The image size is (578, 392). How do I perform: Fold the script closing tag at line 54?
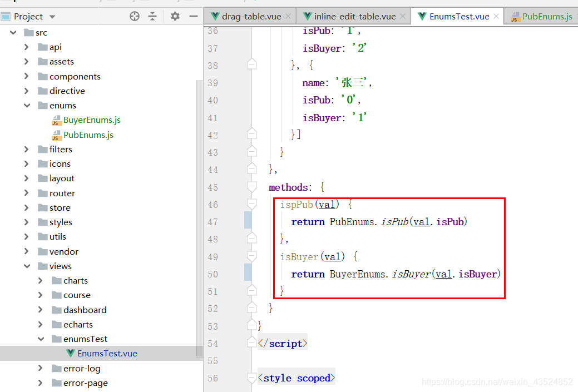pyautogui.click(x=252, y=343)
